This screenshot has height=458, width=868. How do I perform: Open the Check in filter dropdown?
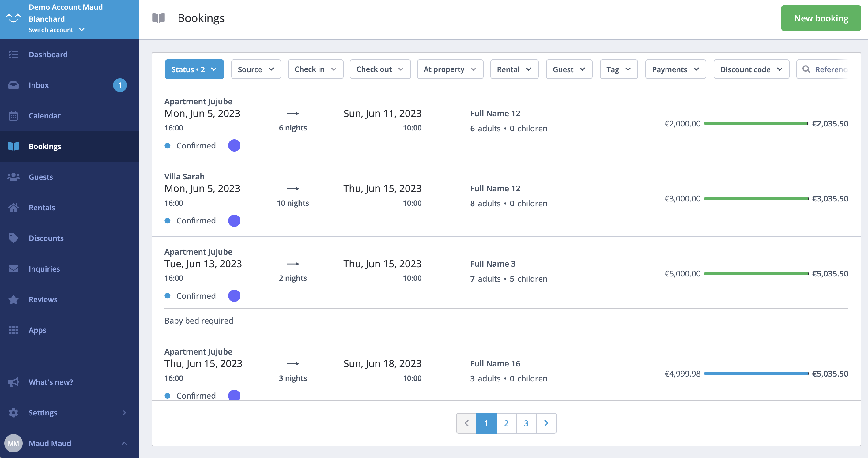tap(316, 69)
